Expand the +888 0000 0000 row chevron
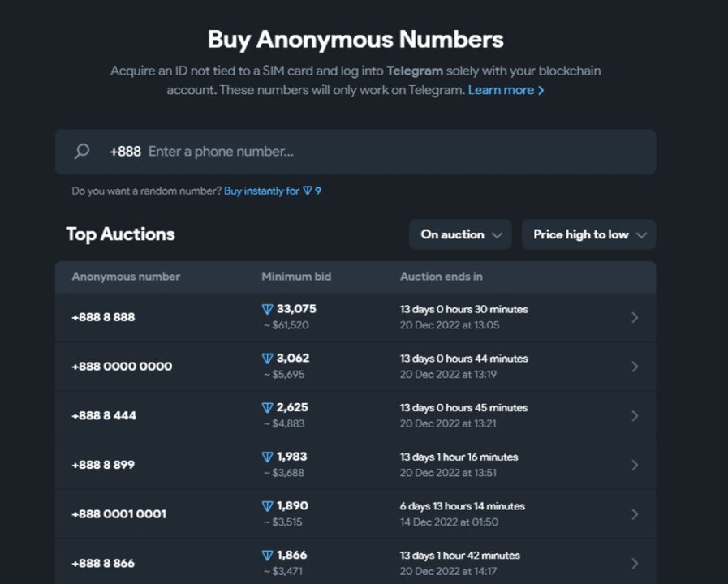This screenshot has width=728, height=584. coord(634,366)
